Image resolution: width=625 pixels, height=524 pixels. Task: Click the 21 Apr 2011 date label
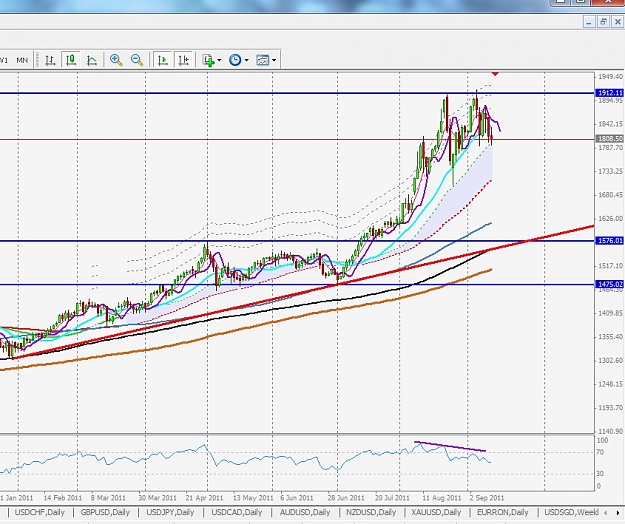204,498
